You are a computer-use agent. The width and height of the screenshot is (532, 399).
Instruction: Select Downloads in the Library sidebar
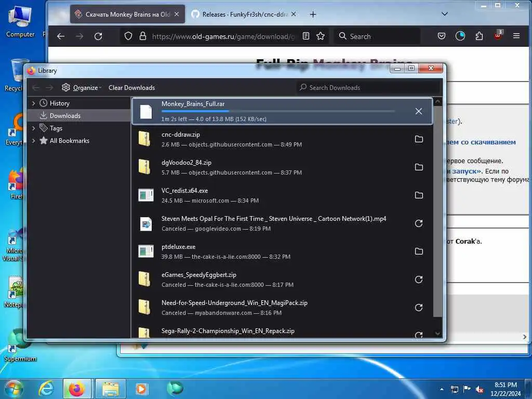pyautogui.click(x=79, y=116)
